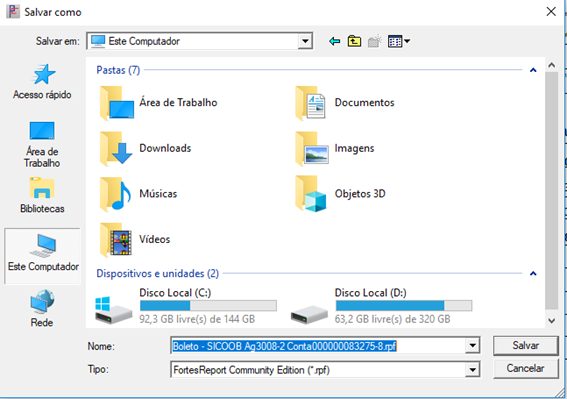This screenshot has height=399, width=567.
Task: Select the Documentos folder icon
Action: coord(311,103)
